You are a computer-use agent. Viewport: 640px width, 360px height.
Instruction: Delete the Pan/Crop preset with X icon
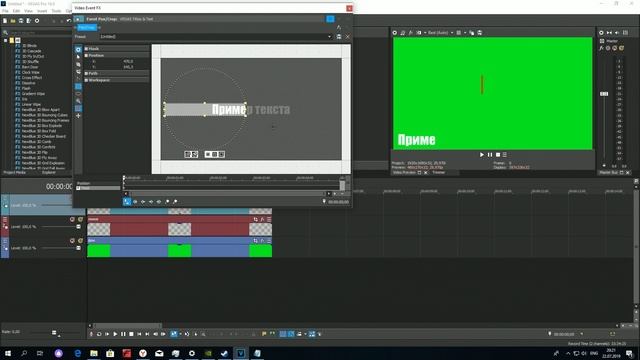click(x=347, y=37)
